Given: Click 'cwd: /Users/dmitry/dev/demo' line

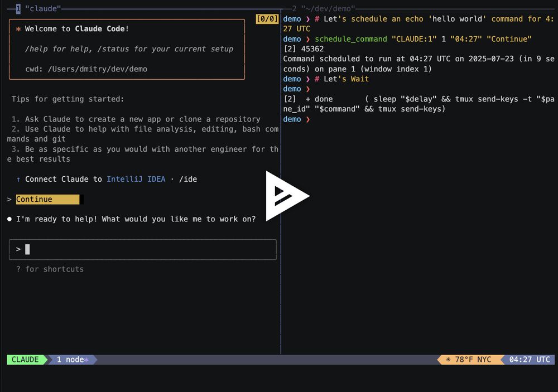Looking at the screenshot, I should tap(86, 69).
